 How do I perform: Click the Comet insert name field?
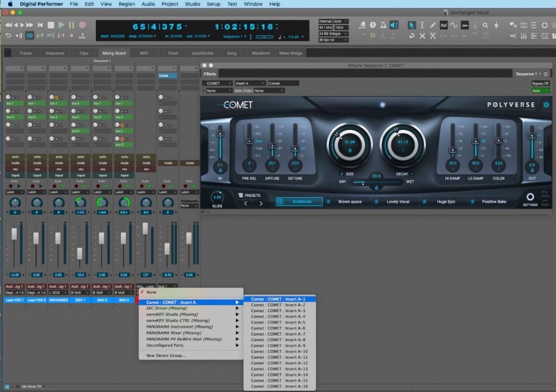283,83
